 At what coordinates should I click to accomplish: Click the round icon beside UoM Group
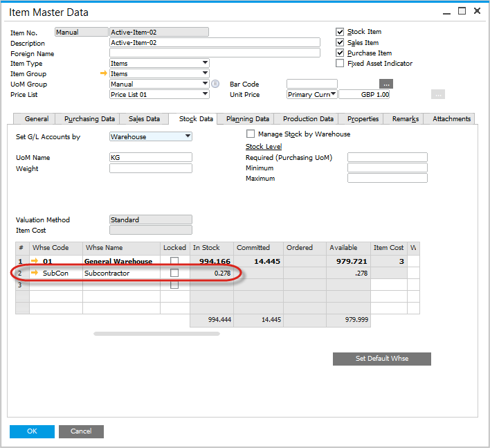[215, 84]
